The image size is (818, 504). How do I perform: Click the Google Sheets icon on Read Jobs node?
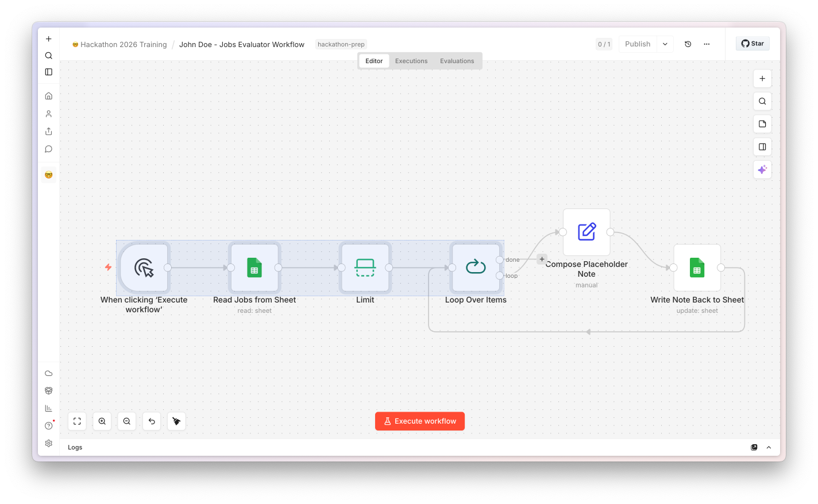click(x=254, y=267)
